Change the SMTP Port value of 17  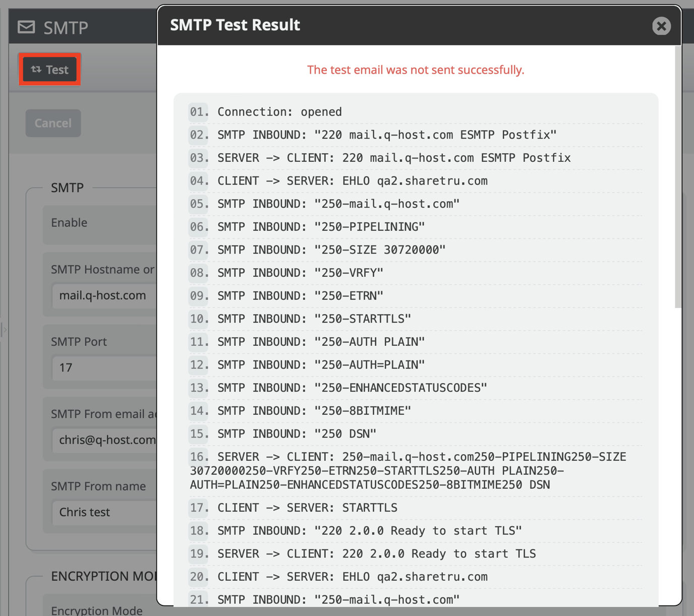(101, 368)
